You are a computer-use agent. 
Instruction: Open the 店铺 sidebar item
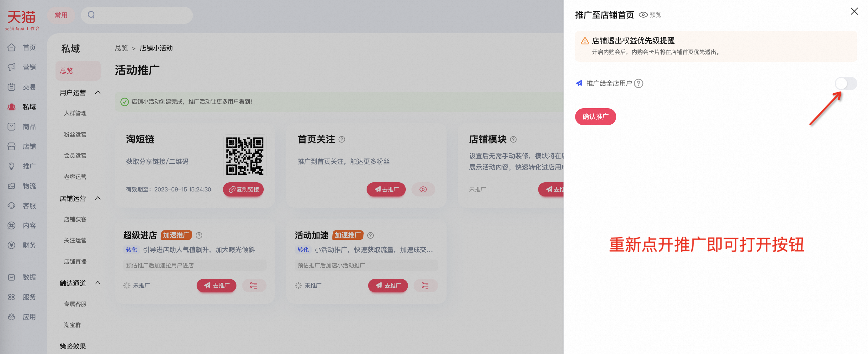tap(22, 147)
